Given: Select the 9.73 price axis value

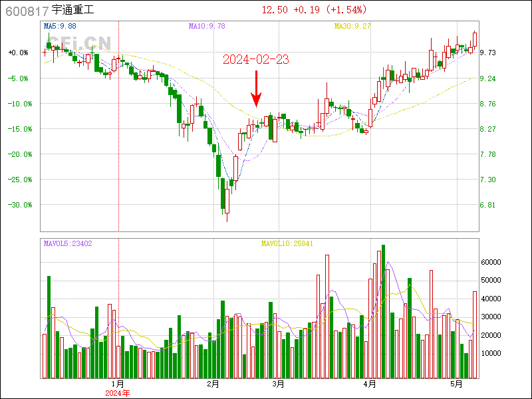Looking at the screenshot, I should pyautogui.click(x=487, y=53).
